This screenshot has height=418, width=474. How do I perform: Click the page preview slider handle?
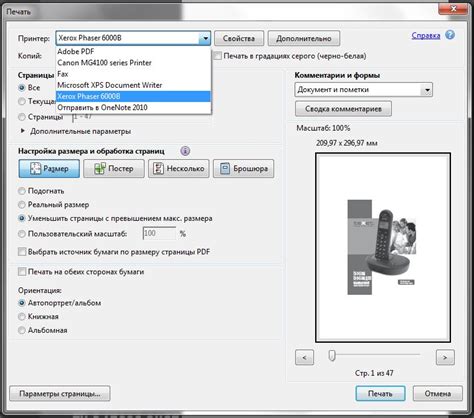pyautogui.click(x=332, y=355)
